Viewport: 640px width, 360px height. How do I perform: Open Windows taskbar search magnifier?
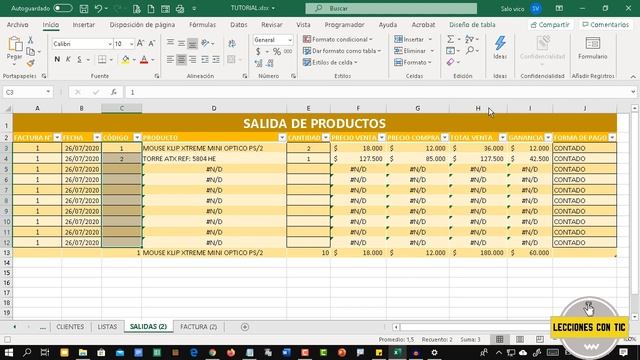click(27, 352)
